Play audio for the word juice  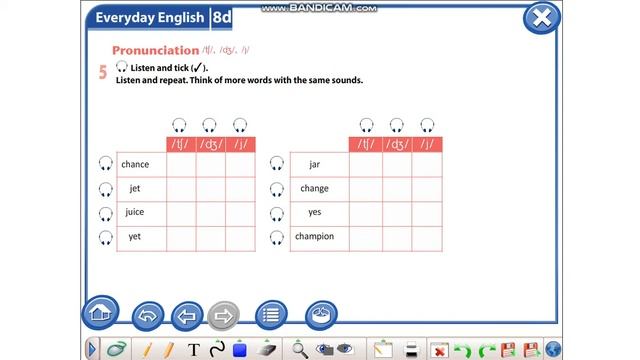pyautogui.click(x=106, y=214)
